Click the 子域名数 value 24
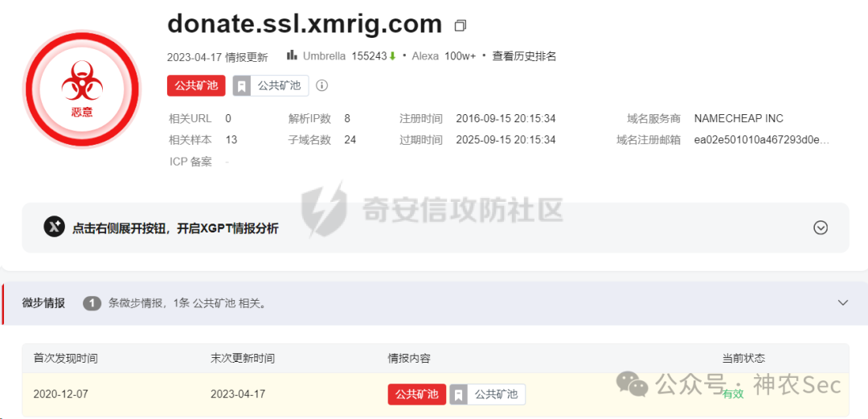This screenshot has height=419, width=868. (350, 140)
